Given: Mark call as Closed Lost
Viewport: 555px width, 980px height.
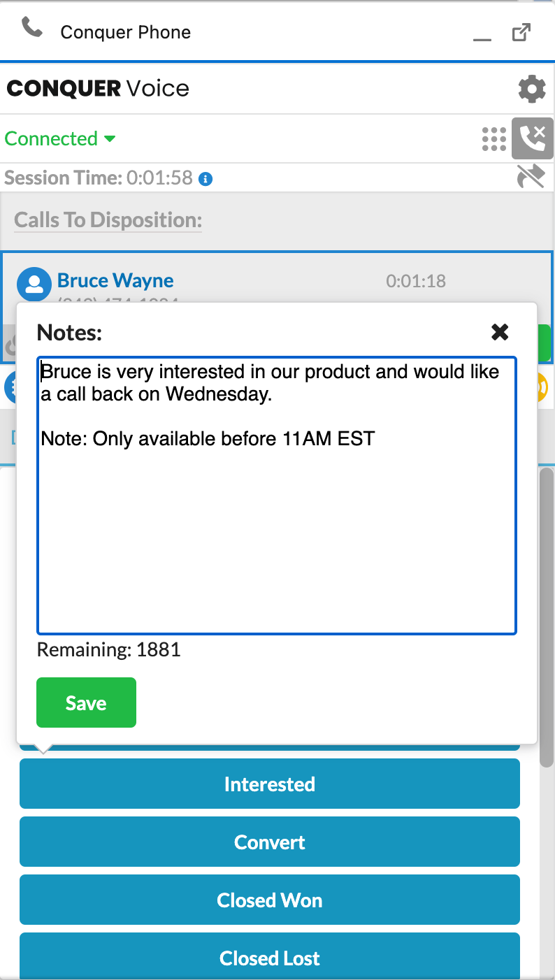Looking at the screenshot, I should tap(270, 956).
